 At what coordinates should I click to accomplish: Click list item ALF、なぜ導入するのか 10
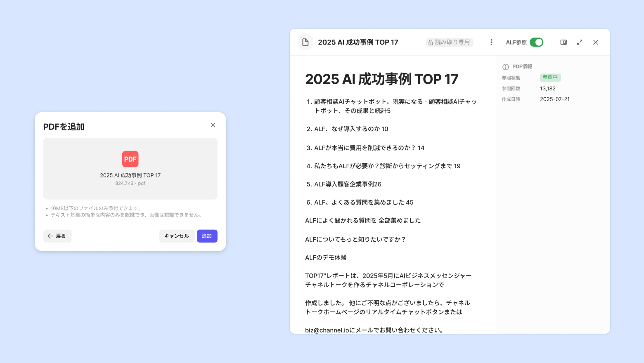[347, 129]
